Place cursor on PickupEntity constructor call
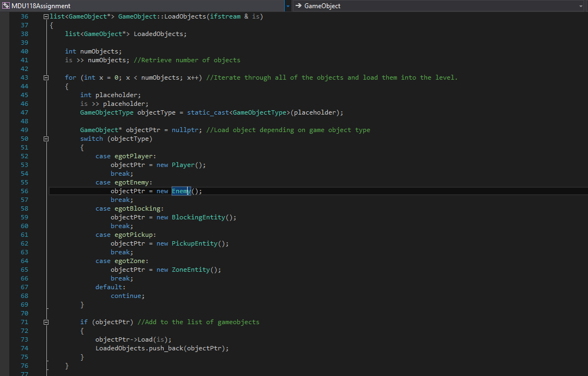588x376 pixels. point(194,243)
